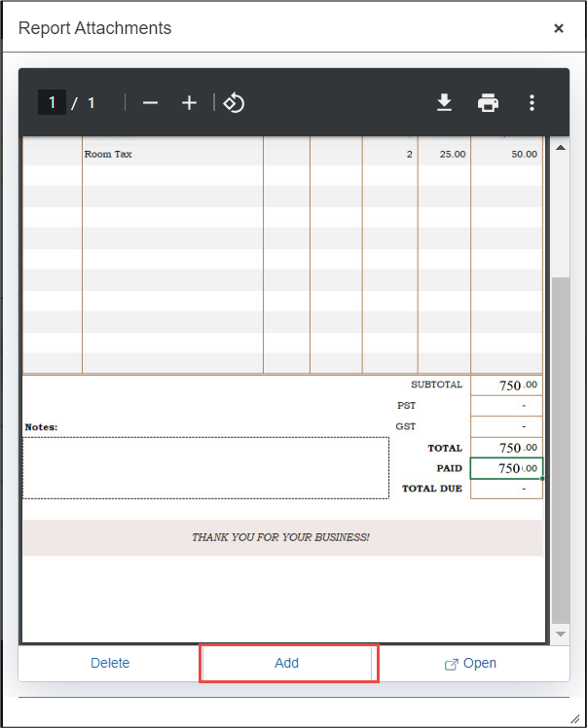Close the Report Attachments dialog
This screenshot has width=587, height=728.
coord(559,28)
